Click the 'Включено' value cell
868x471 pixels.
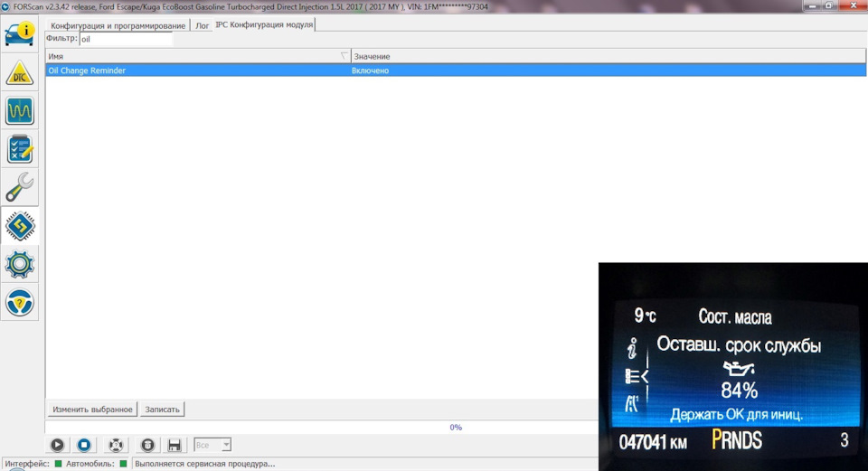pyautogui.click(x=371, y=71)
